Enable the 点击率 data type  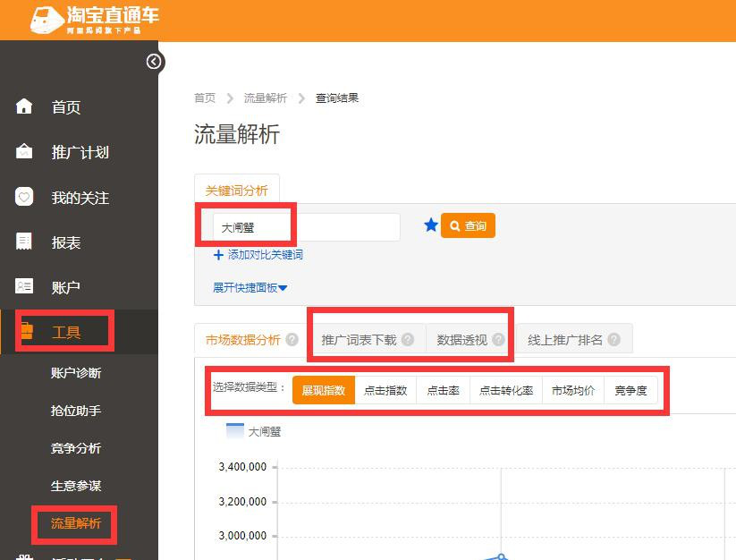click(x=442, y=390)
